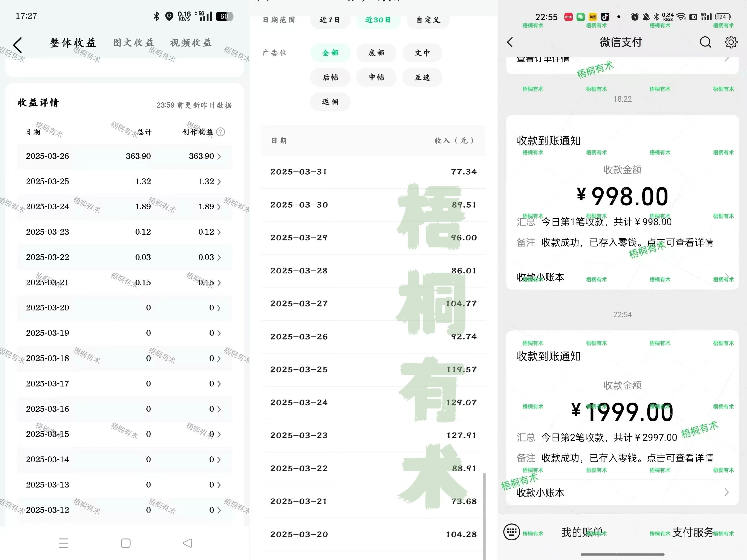Select the 近7日 date range option
Viewport: 747px width, 560px height.
(330, 20)
